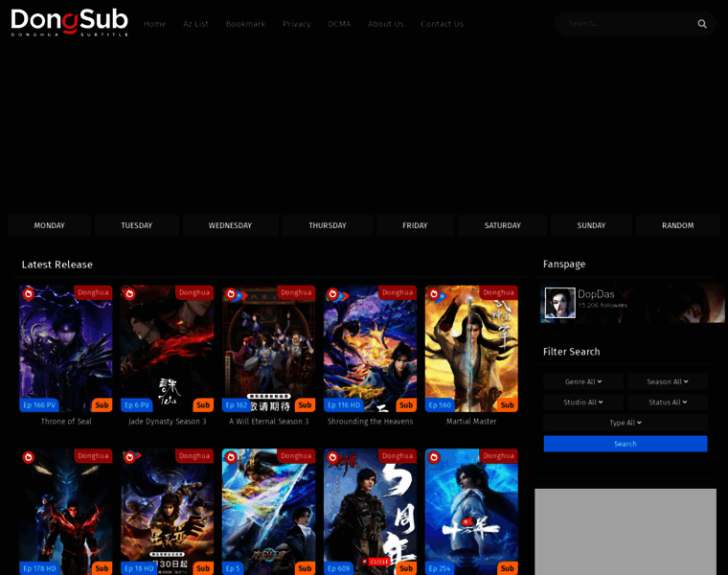Expand the Type All dropdown
728x575 pixels.
pyautogui.click(x=626, y=423)
